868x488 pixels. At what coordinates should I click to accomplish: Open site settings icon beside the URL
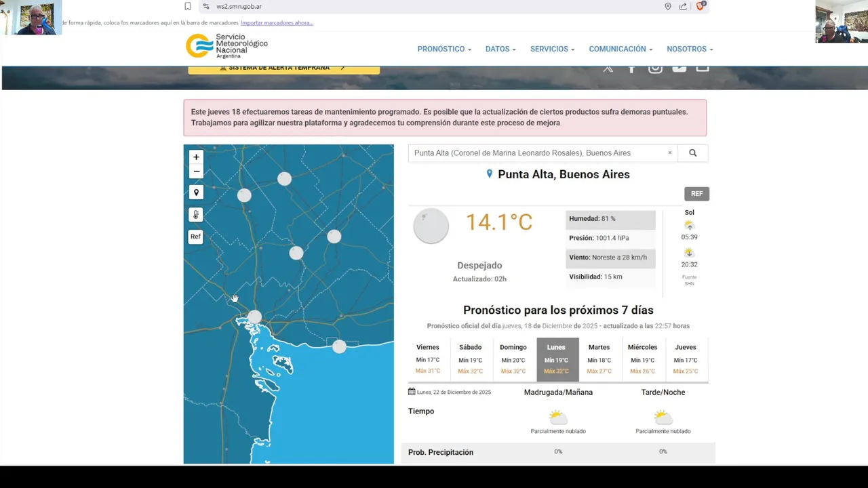206,6
